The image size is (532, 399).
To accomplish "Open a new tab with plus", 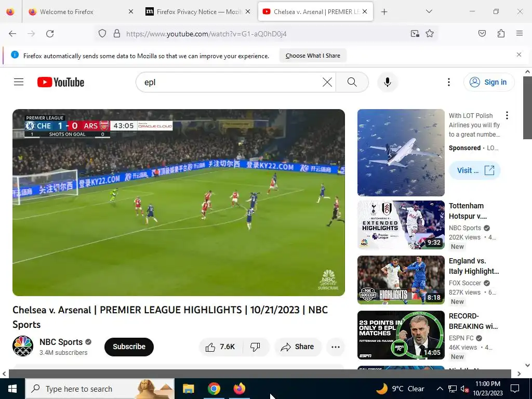I will point(384,12).
